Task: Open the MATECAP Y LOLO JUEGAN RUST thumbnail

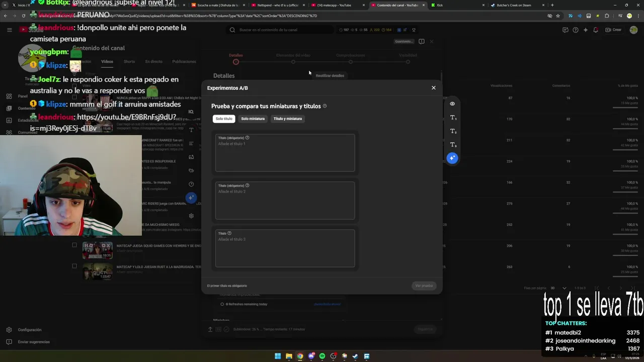Action: coord(97,271)
